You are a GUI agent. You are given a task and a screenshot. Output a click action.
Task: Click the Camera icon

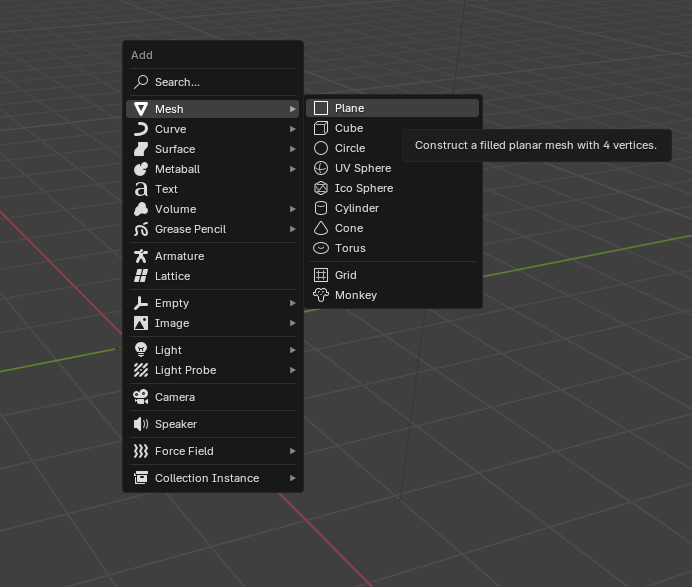[141, 397]
